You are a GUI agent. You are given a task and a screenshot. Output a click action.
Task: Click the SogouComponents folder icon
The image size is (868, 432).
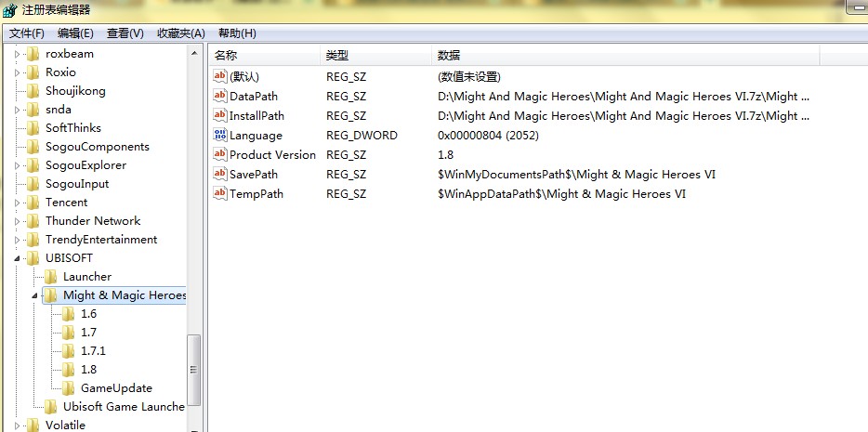click(x=33, y=147)
